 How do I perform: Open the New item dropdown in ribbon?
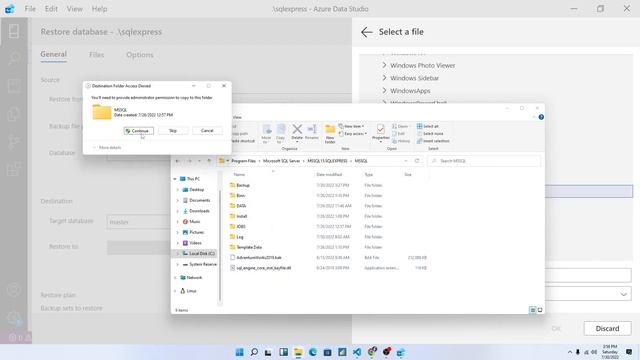point(351,127)
